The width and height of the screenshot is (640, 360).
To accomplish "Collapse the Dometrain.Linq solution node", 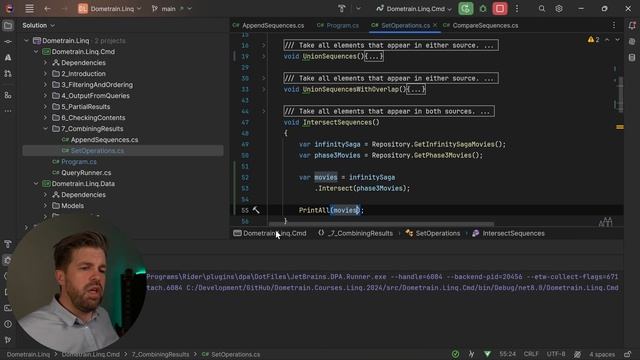I will click(x=27, y=41).
